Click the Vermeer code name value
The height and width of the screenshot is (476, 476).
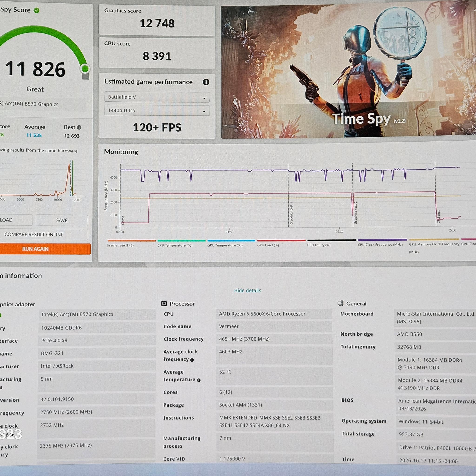(229, 327)
